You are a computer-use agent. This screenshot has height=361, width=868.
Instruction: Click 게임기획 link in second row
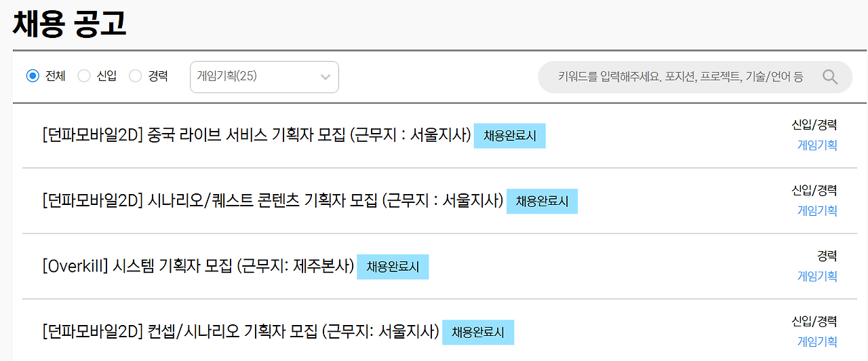[x=816, y=211]
